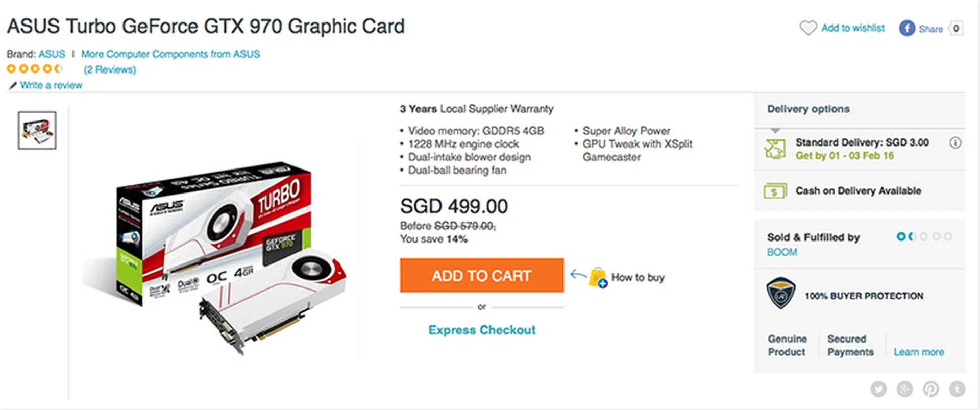Browse more computer components from ASUS
980x410 pixels.
[x=171, y=54]
